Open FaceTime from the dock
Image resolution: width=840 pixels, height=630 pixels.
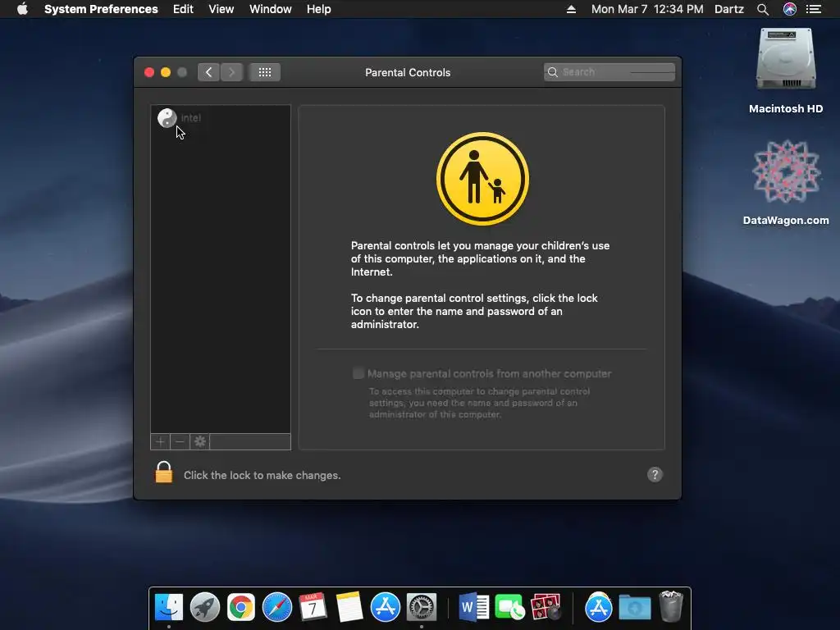pyautogui.click(x=509, y=607)
